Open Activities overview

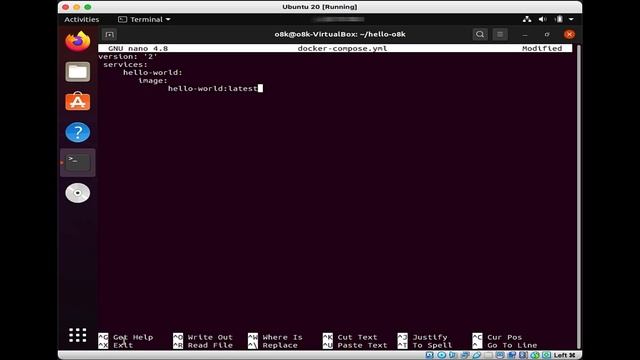[82, 19]
